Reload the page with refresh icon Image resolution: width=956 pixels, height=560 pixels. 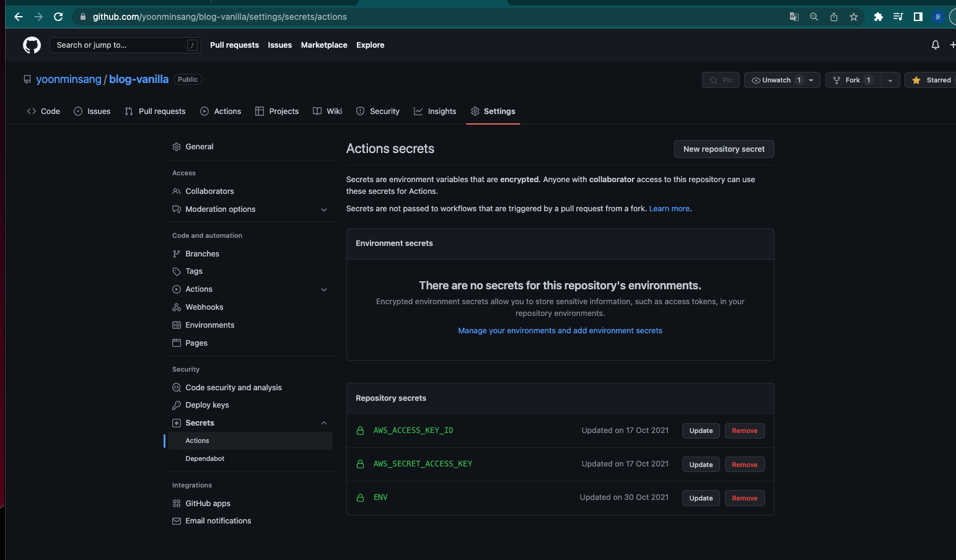[58, 17]
